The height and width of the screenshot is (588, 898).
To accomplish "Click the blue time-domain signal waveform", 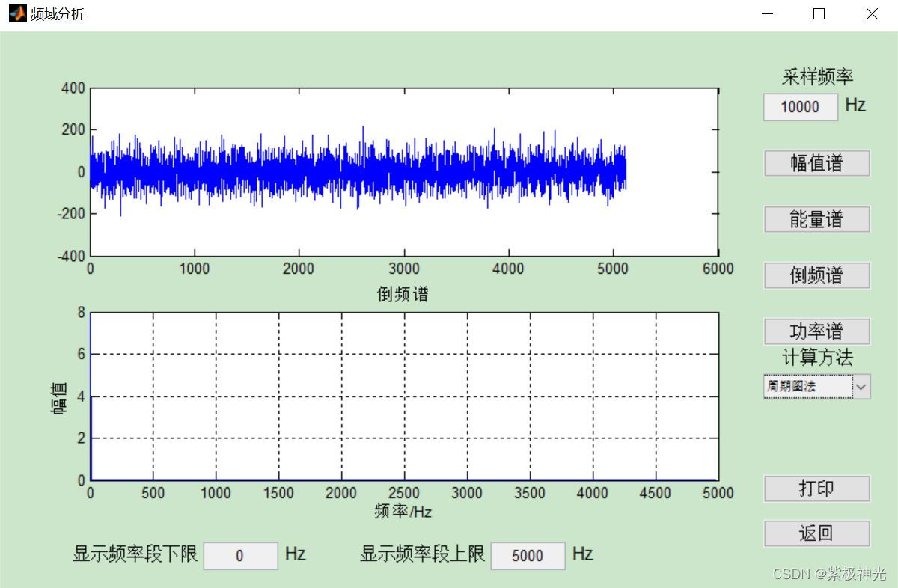I will coord(358,171).
